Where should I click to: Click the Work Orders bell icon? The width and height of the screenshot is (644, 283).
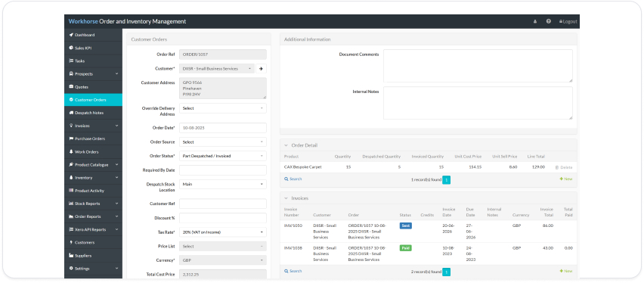coord(71,152)
